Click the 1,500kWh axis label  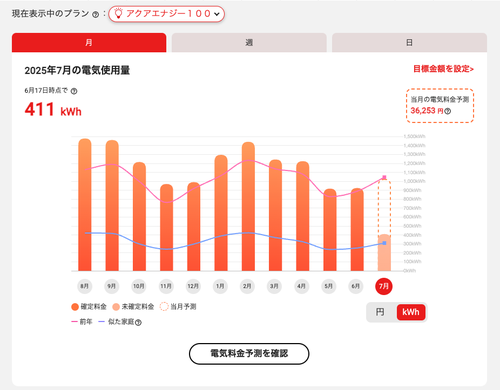(414, 136)
